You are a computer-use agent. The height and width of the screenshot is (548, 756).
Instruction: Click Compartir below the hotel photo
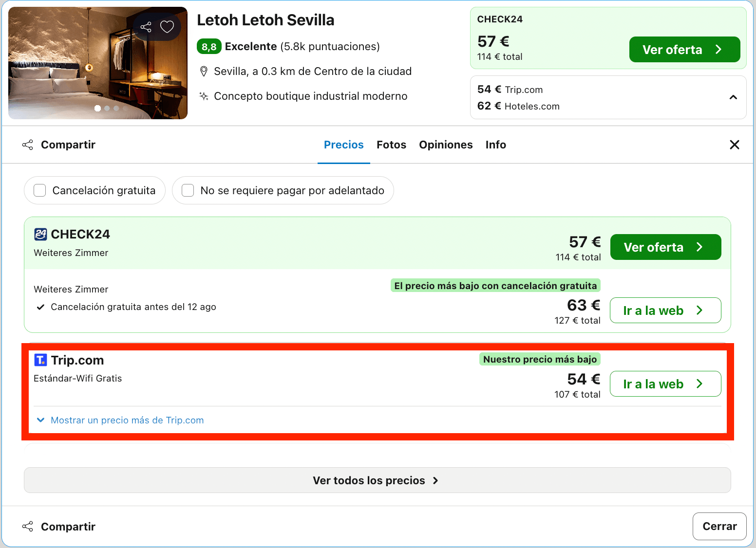pyautogui.click(x=59, y=145)
